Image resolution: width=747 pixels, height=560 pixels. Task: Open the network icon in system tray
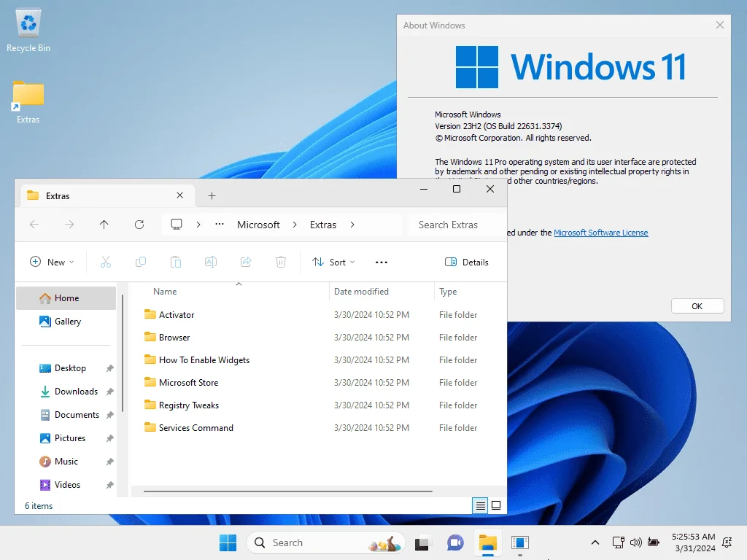tap(618, 542)
